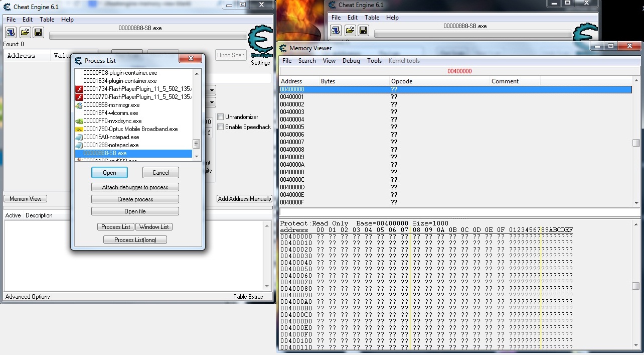Select the nvxdsync.exe process icon
This screenshot has height=355, width=644.
click(79, 121)
